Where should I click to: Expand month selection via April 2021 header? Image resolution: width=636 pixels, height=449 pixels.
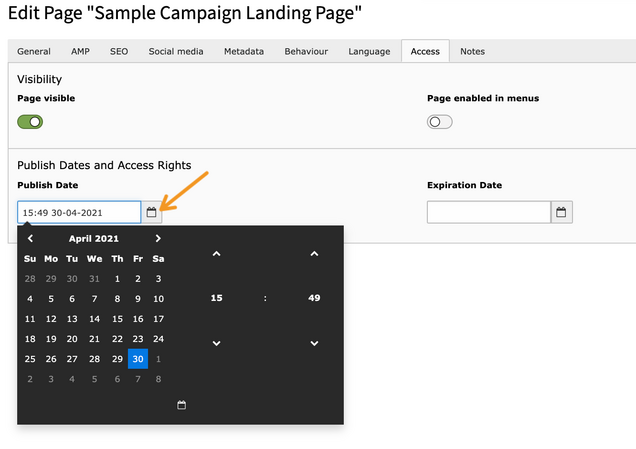(x=94, y=238)
